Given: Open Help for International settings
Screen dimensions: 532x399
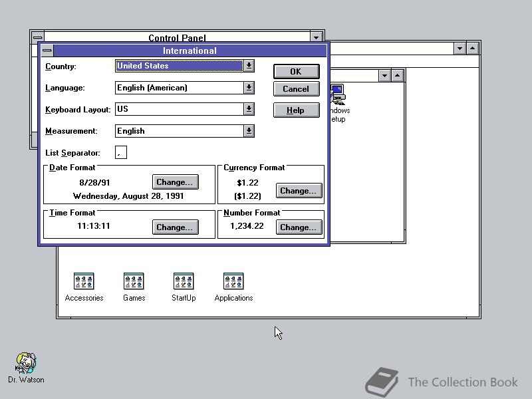Looking at the screenshot, I should [296, 110].
